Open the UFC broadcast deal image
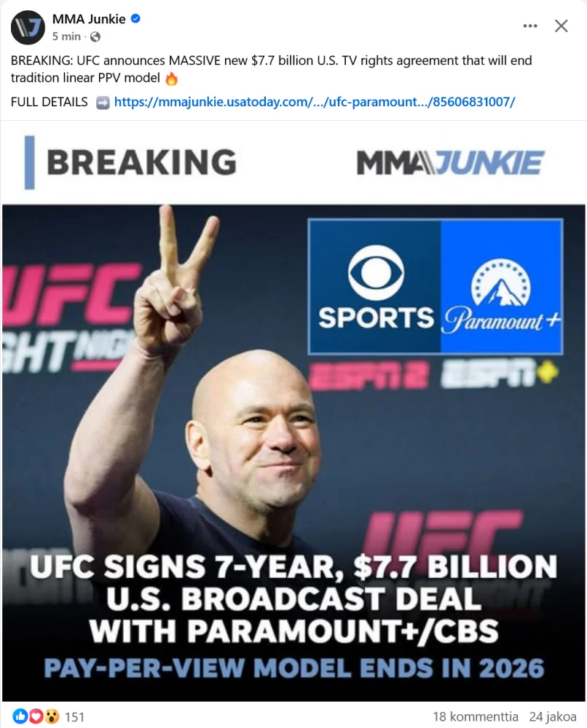 tap(293, 411)
